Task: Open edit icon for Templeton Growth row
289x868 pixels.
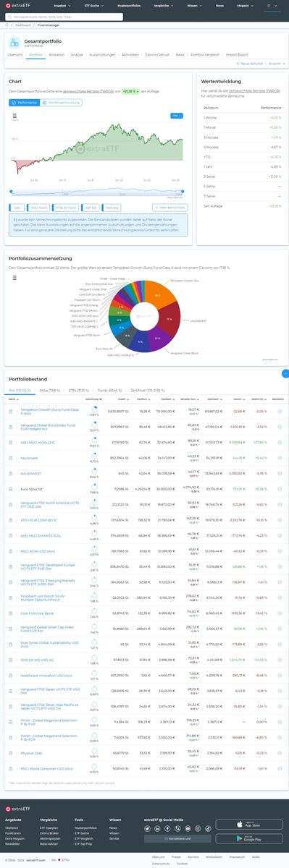Action: click(x=279, y=411)
